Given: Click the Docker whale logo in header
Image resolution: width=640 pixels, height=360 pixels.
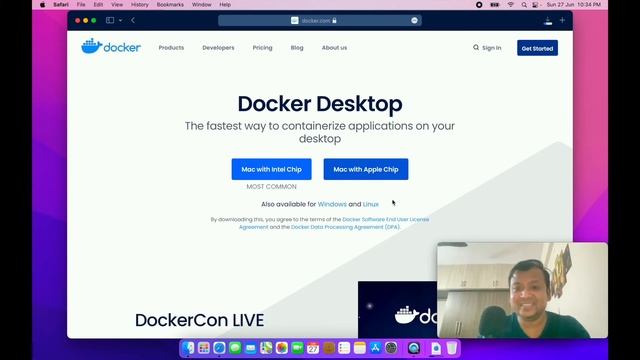Looking at the screenshot, I should (x=111, y=47).
